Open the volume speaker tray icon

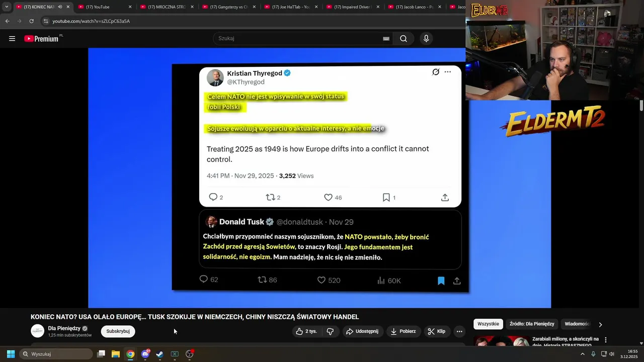(x=612, y=354)
